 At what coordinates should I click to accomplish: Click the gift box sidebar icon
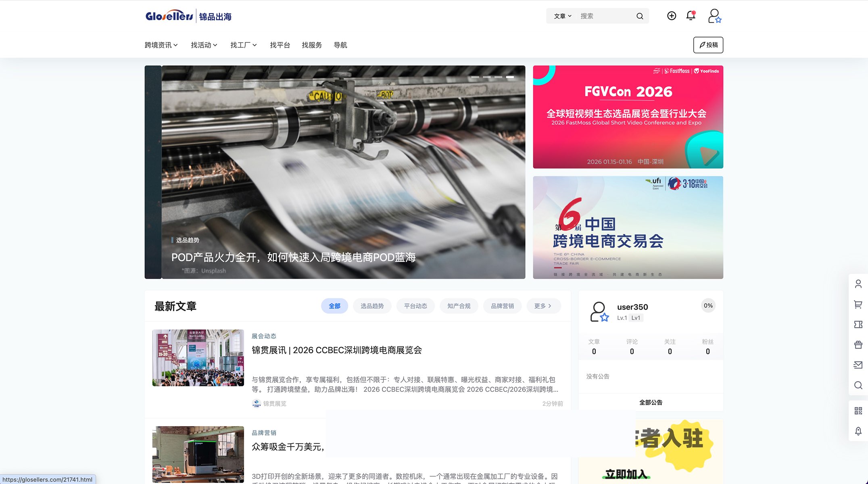tap(858, 344)
